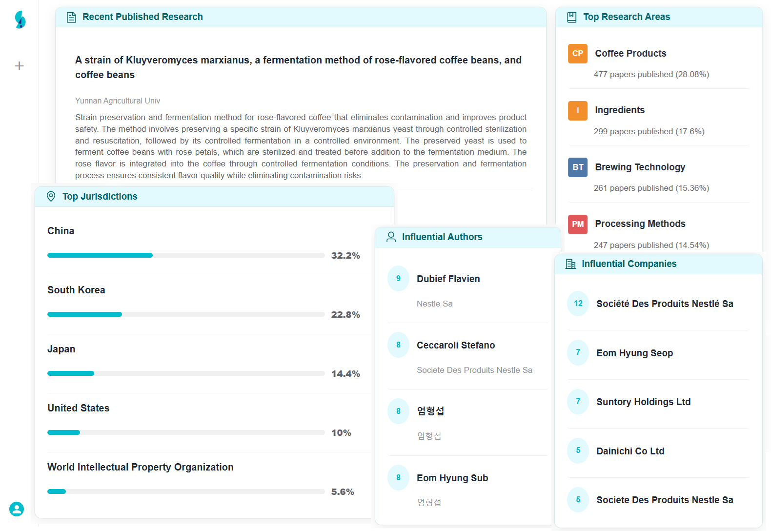Viewport: 771px width, 532px height.
Task: Open author Dubief Flavien
Action: click(448, 279)
